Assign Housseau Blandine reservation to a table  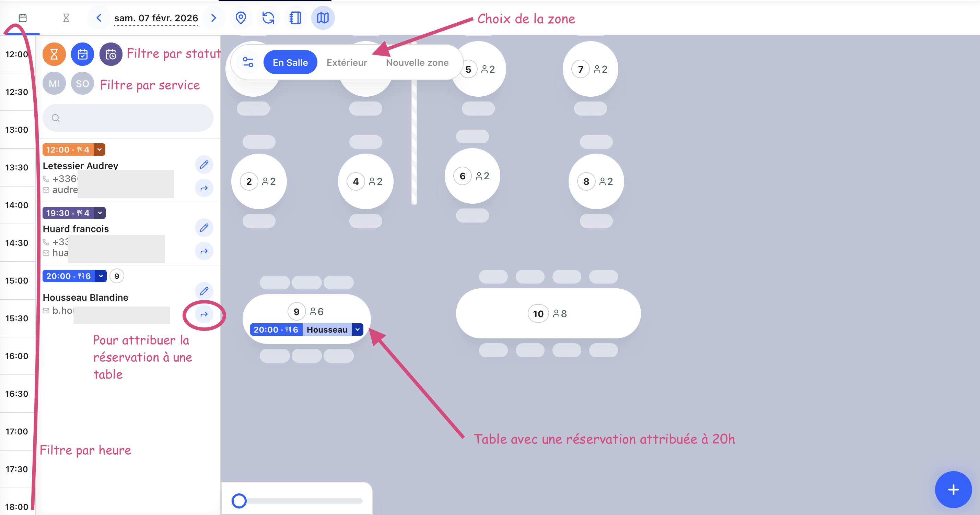(204, 314)
